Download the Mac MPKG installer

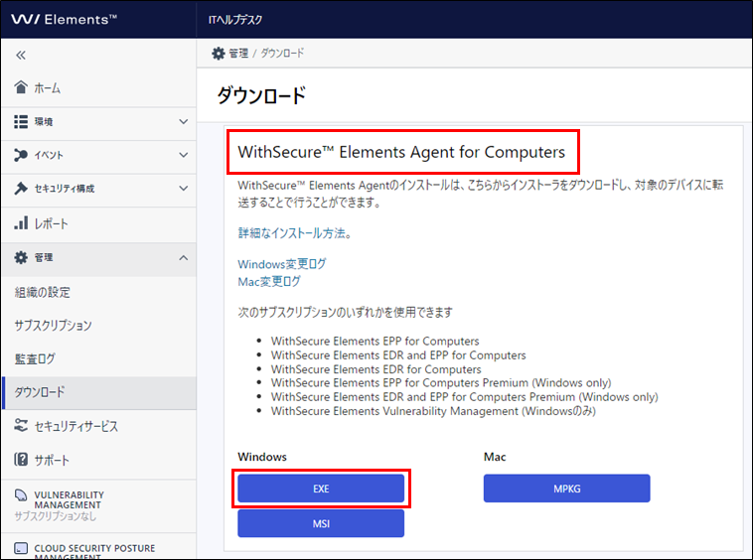tap(566, 489)
